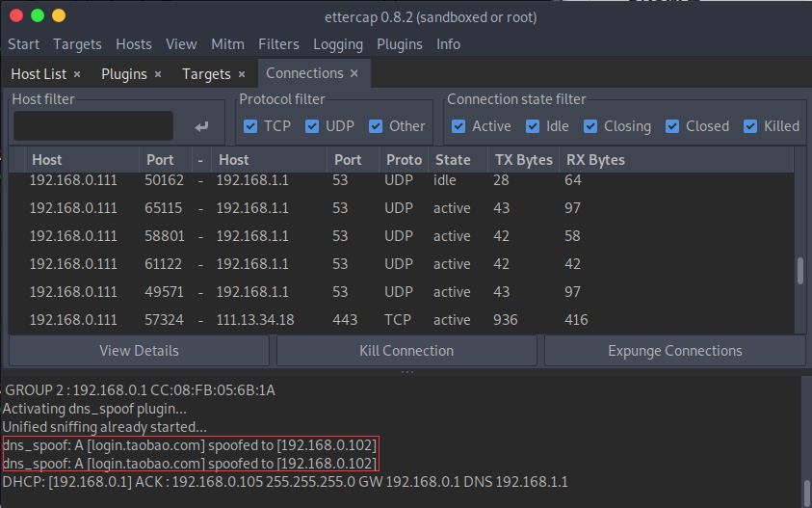Switch to the Plugins tab
812x508 pixels.
tap(123, 74)
